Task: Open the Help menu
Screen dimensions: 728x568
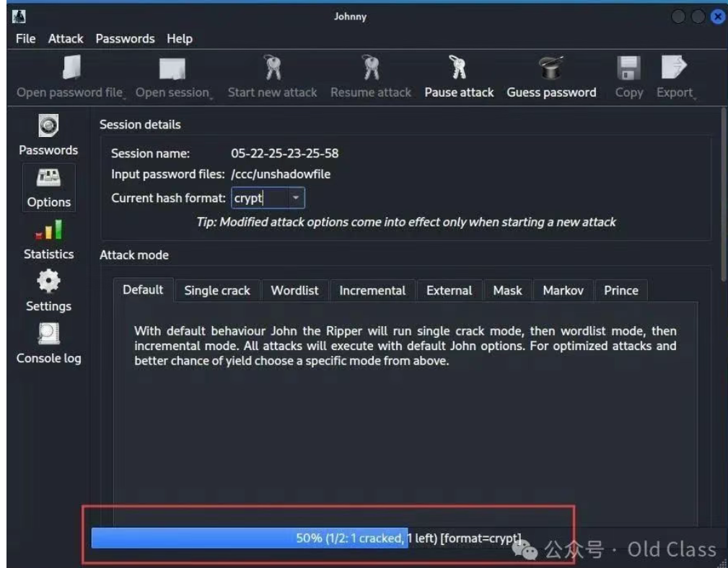Action: 180,38
